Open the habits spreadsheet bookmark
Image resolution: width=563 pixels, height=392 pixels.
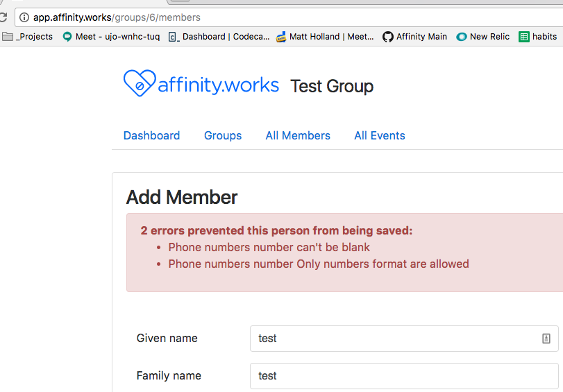pyautogui.click(x=538, y=37)
